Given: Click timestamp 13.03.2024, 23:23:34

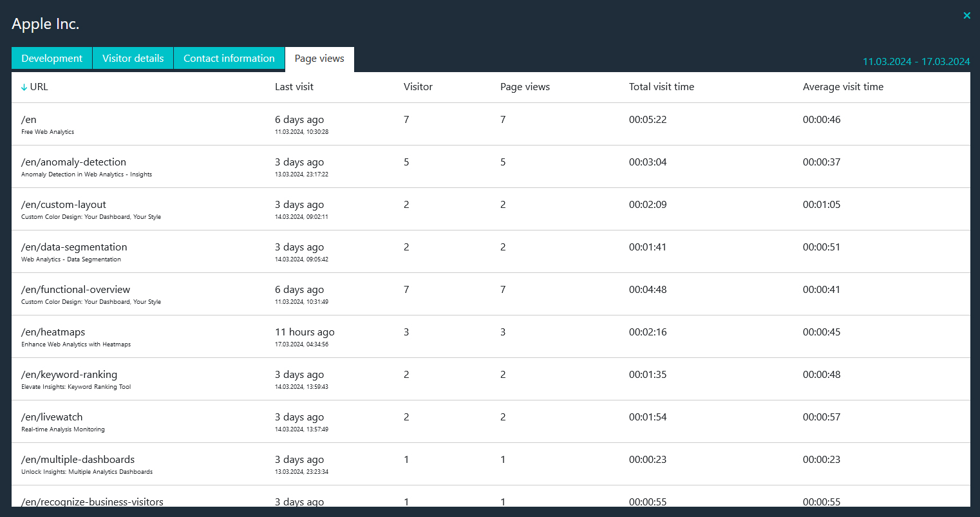Looking at the screenshot, I should 301,472.
